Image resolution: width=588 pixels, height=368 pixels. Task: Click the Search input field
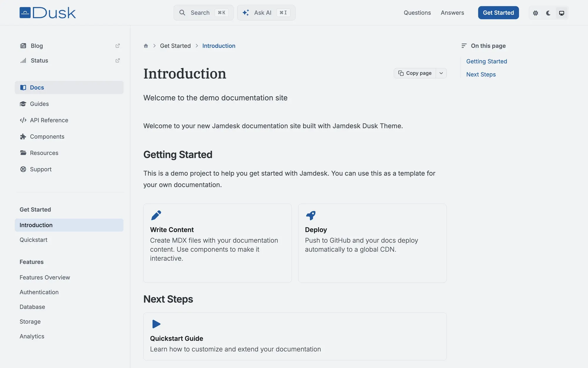pyautogui.click(x=203, y=13)
